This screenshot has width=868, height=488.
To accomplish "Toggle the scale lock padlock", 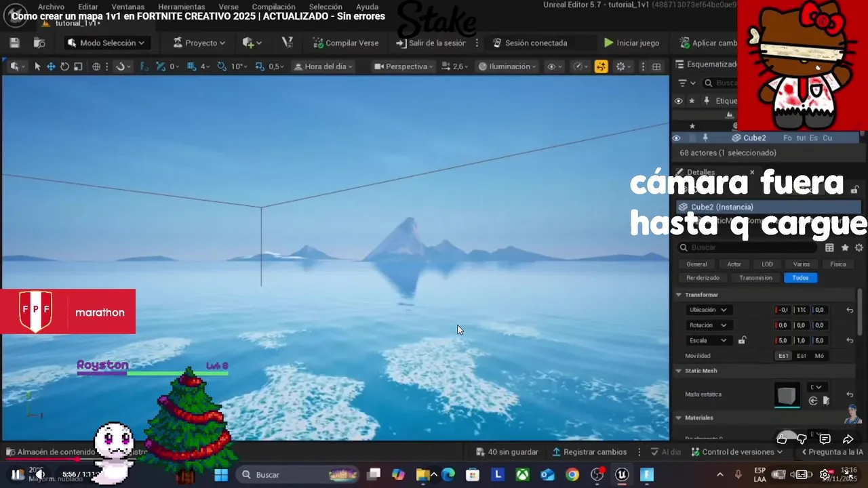I will pyautogui.click(x=742, y=340).
